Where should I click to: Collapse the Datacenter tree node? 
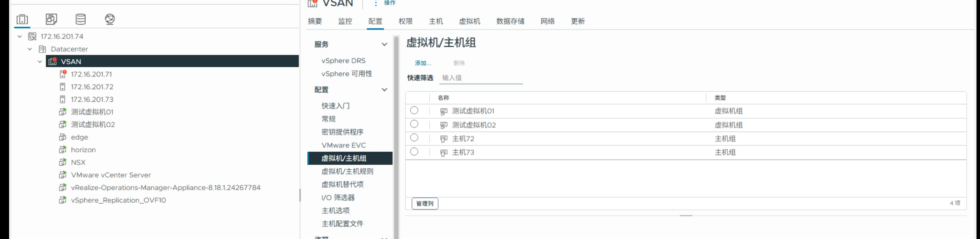pyautogui.click(x=30, y=49)
